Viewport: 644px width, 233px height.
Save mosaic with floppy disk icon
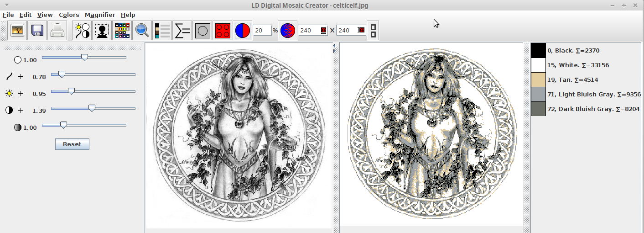pos(37,31)
